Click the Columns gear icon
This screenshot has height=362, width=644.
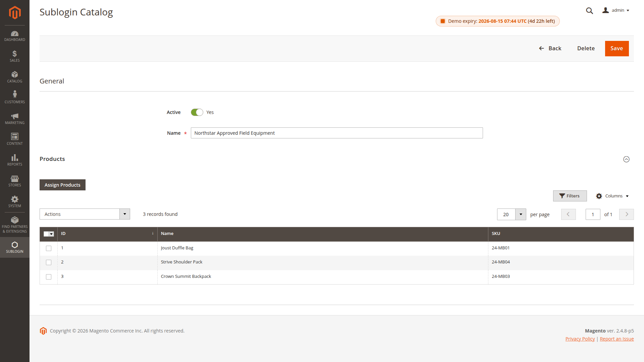pos(599,196)
